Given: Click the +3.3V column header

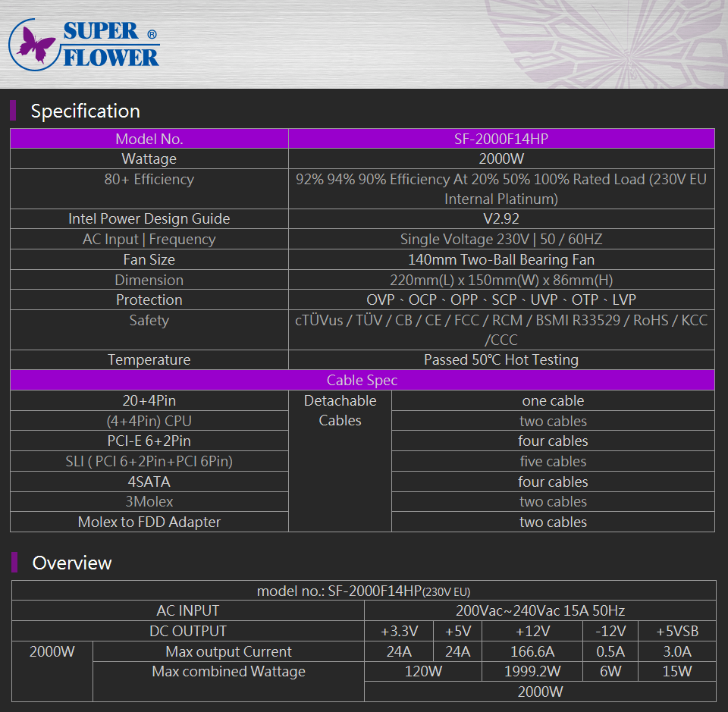Looking at the screenshot, I should point(399,631).
